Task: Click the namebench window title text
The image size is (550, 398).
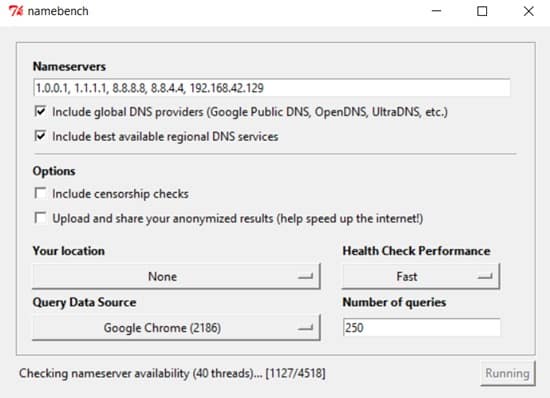Action: coord(58,11)
